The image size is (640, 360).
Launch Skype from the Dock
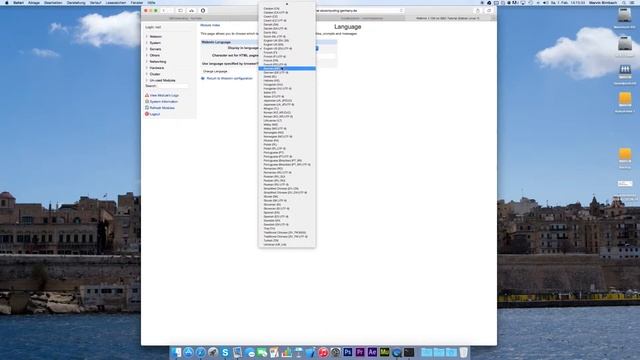[x=225, y=352]
